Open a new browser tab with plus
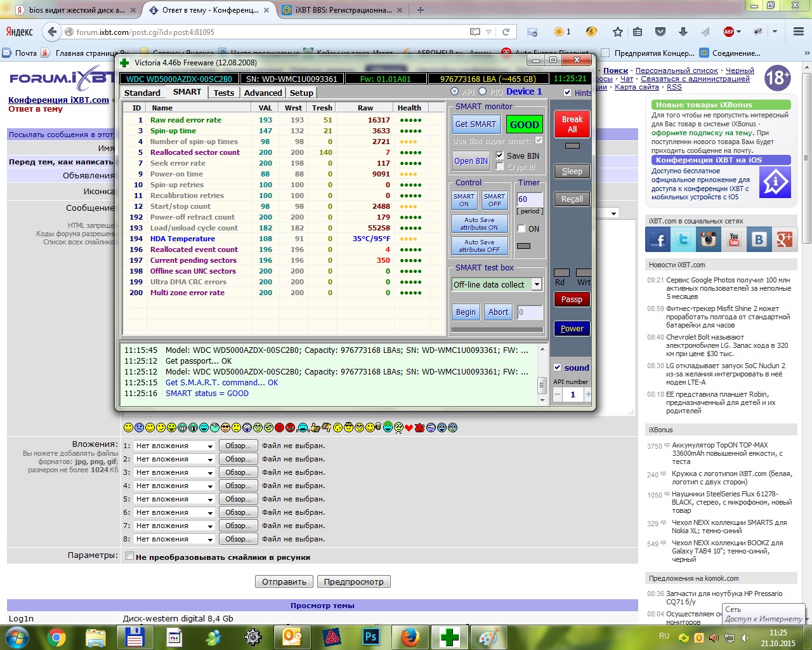Image resolution: width=812 pixels, height=650 pixels. [x=420, y=10]
